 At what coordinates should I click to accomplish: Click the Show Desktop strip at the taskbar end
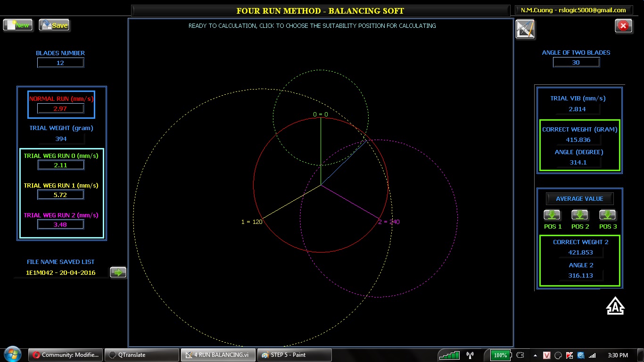pyautogui.click(x=641, y=355)
